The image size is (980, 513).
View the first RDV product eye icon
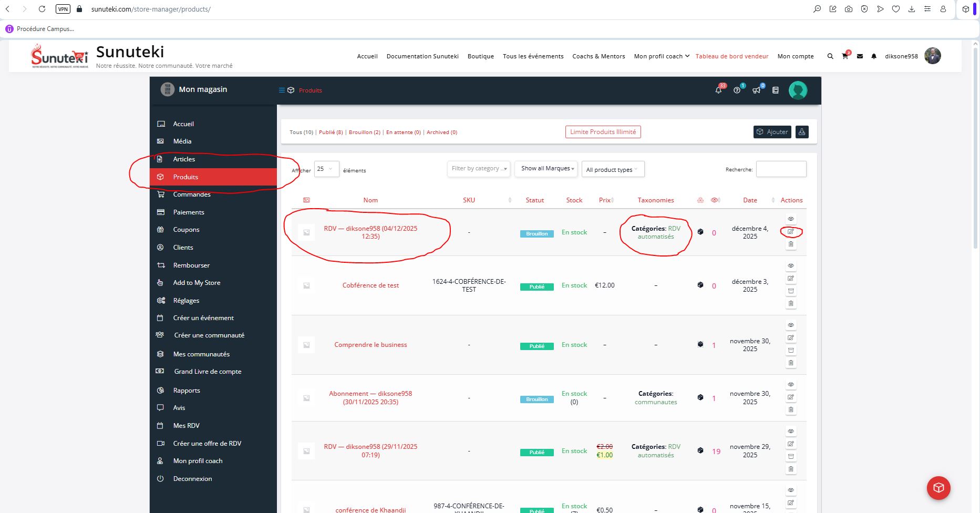(x=791, y=219)
